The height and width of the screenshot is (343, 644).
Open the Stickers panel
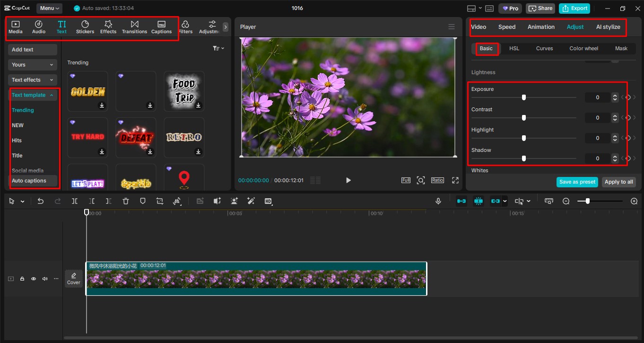[85, 27]
